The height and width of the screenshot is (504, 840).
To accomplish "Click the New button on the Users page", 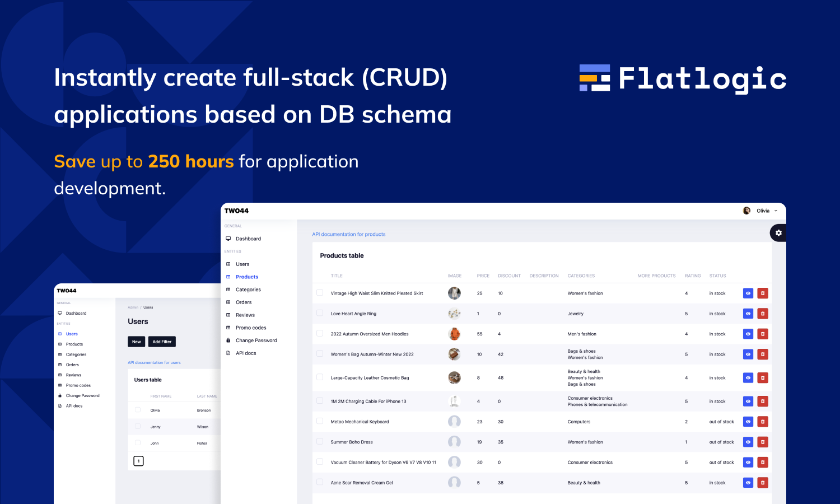I will pos(136,341).
